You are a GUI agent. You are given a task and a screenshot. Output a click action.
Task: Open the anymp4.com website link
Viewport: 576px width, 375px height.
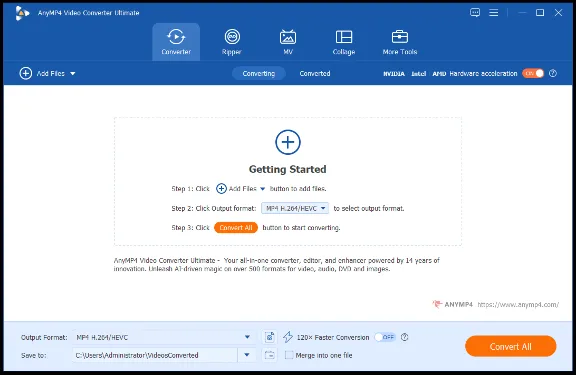(x=518, y=304)
